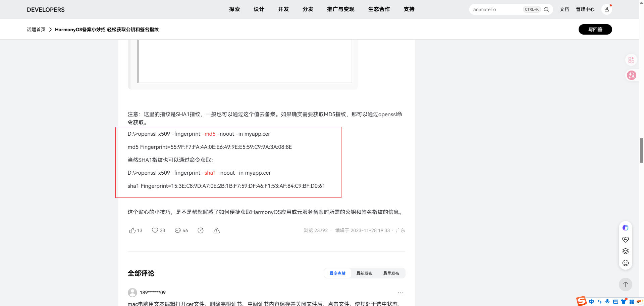Open the Sogou on-screen keyboard
Image resolution: width=644 pixels, height=306 pixels.
pos(615,302)
